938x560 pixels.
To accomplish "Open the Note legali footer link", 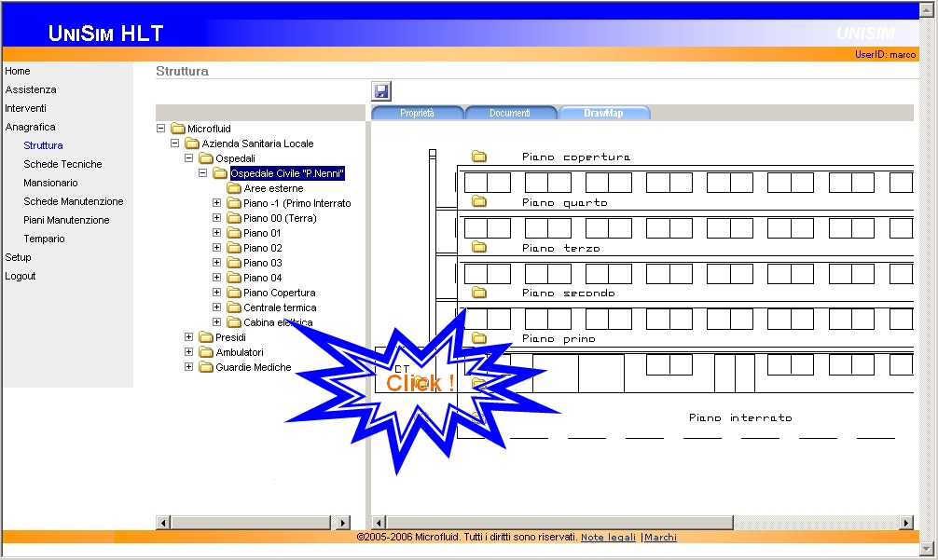I will 608,538.
